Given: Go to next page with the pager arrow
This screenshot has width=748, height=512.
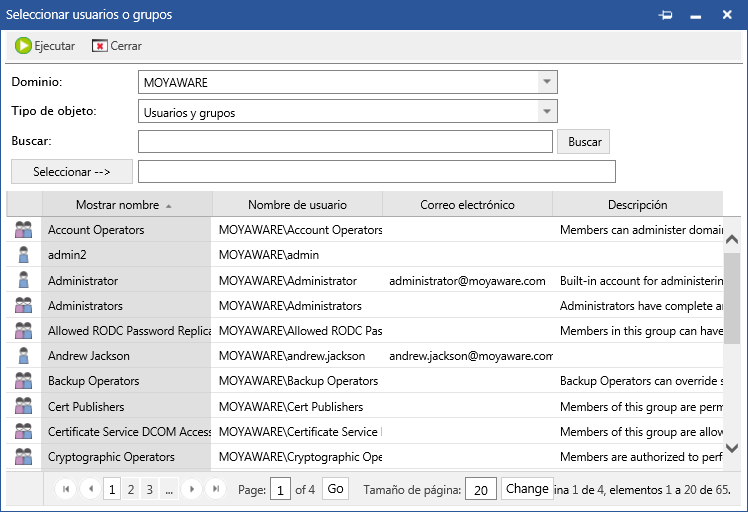Looking at the screenshot, I should coord(191,489).
